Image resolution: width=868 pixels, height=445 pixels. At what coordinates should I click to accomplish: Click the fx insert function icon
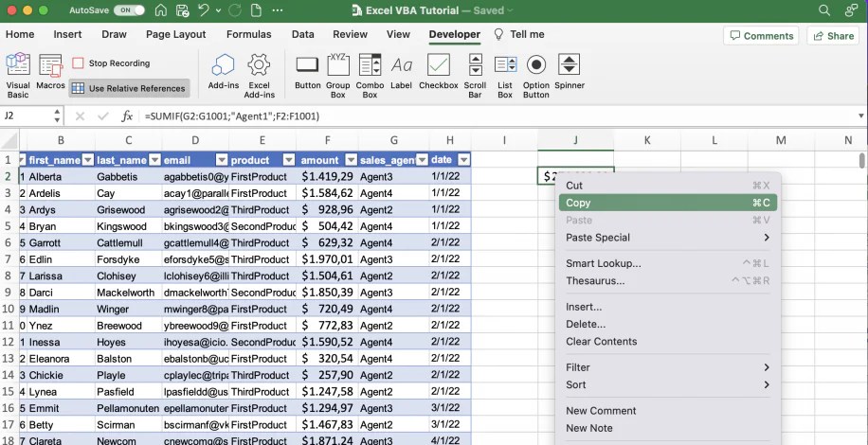tap(127, 116)
